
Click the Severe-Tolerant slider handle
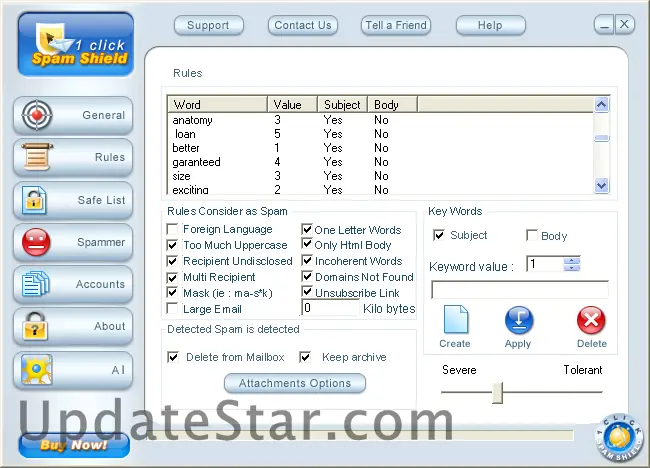pyautogui.click(x=497, y=392)
